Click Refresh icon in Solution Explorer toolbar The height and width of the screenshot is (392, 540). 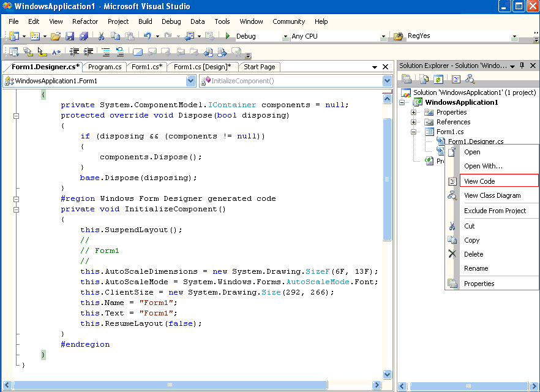tap(438, 79)
